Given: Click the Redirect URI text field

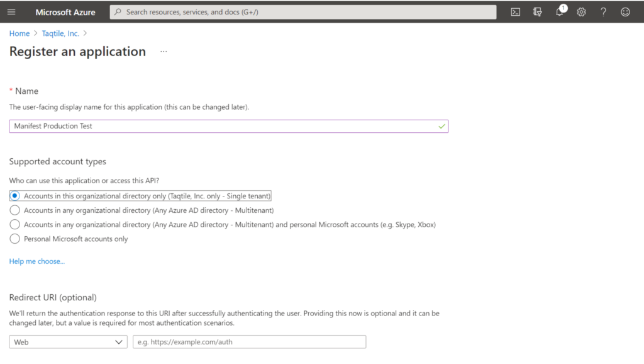Looking at the screenshot, I should (x=249, y=342).
